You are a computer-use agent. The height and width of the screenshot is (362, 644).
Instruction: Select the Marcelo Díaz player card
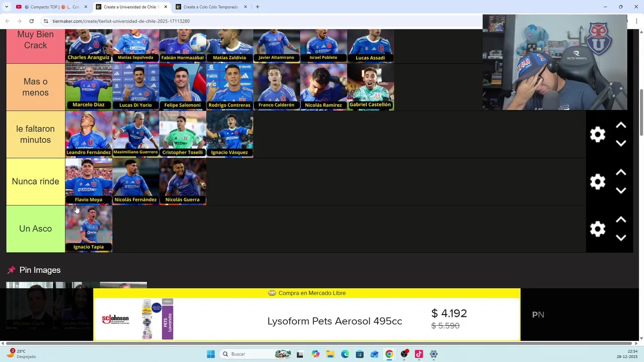(x=89, y=87)
